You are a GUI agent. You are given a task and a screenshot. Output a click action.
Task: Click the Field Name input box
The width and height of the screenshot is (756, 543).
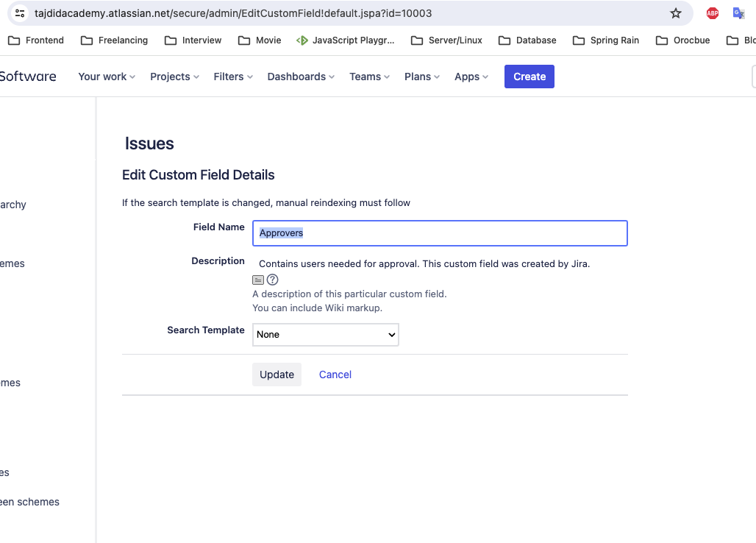440,233
